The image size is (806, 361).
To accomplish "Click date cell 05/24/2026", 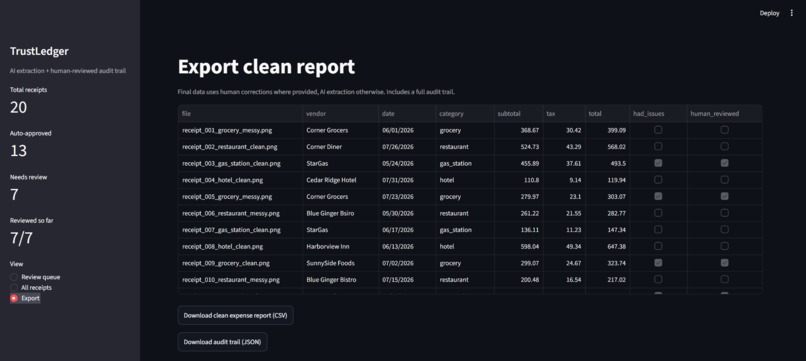I will click(406, 163).
